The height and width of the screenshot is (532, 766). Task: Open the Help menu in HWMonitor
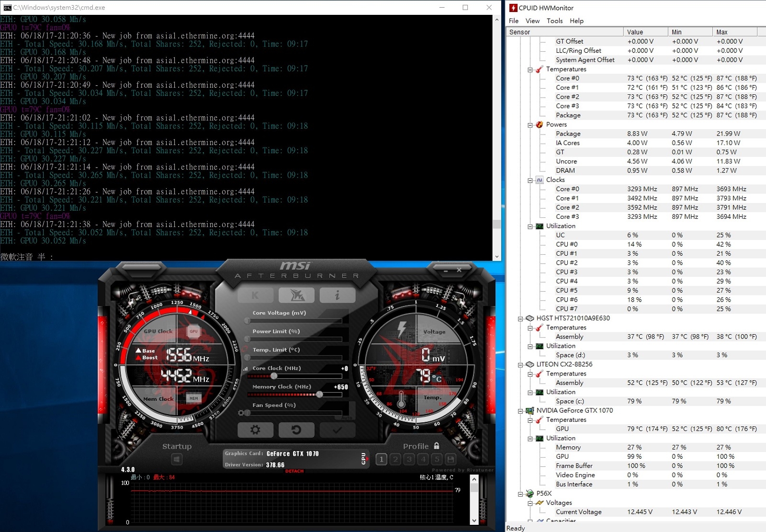[x=576, y=21]
